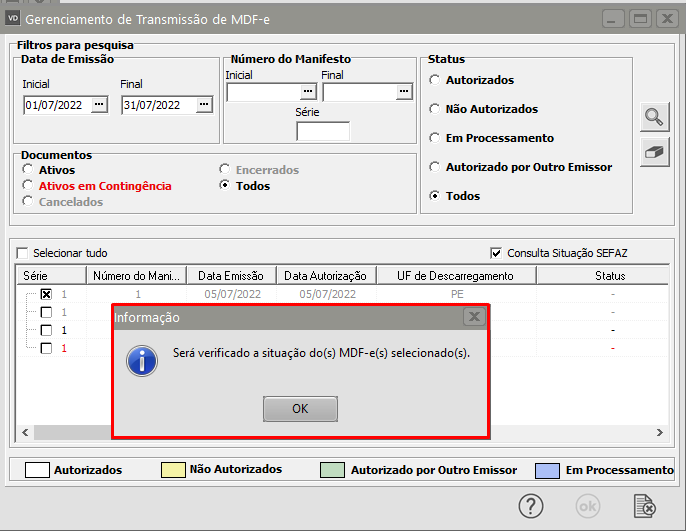Click the document cancel icon at bottom right
Viewport: 686px width, 531px height.
645,507
